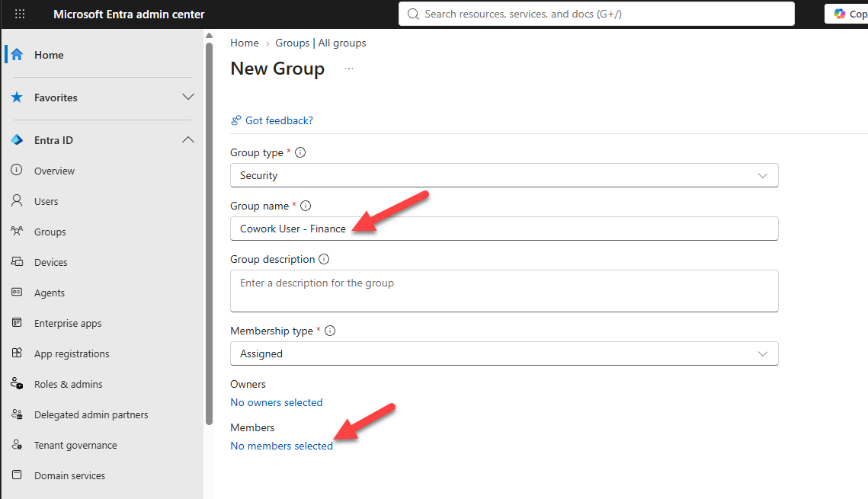The width and height of the screenshot is (868, 499).
Task: Click the info icon beside Membership type
Action: [x=330, y=331]
